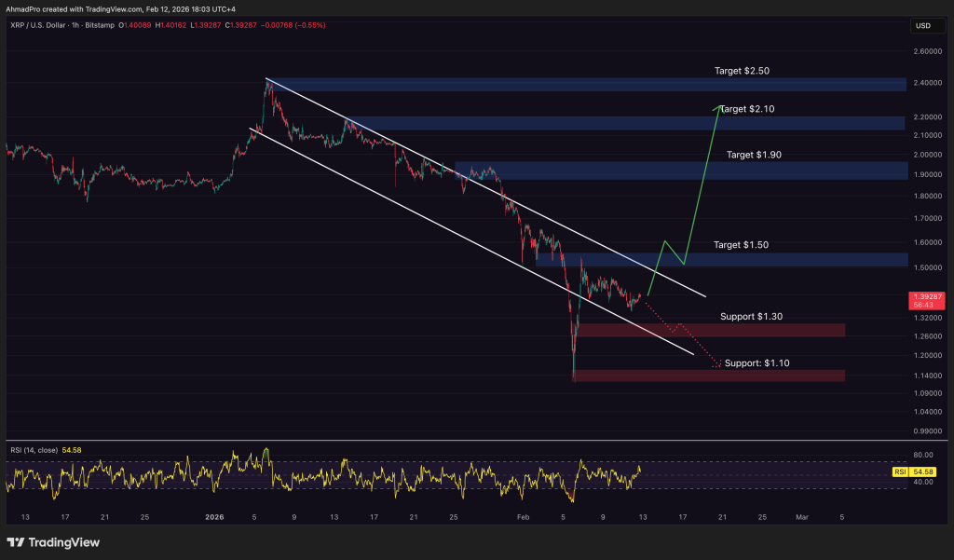Select the Target $2.10 label
Image resolution: width=954 pixels, height=560 pixels.
[747, 109]
